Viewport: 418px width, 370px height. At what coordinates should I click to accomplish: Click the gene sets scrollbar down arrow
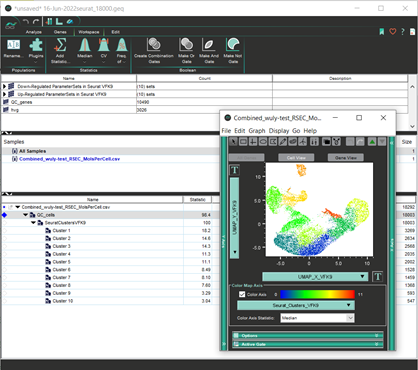[x=412, y=127]
